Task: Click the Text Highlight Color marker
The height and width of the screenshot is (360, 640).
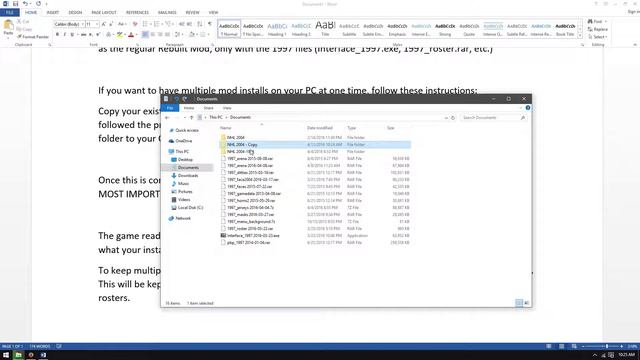Action: [x=120, y=35]
